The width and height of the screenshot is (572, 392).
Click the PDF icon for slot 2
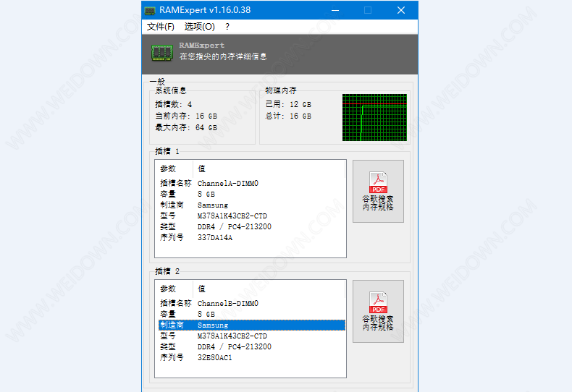(378, 302)
